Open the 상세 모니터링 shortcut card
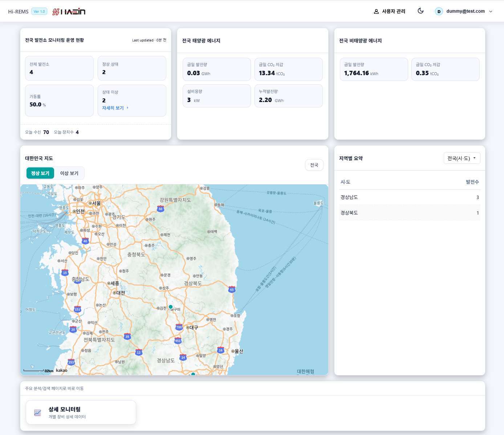504x435 pixels. pyautogui.click(x=81, y=412)
